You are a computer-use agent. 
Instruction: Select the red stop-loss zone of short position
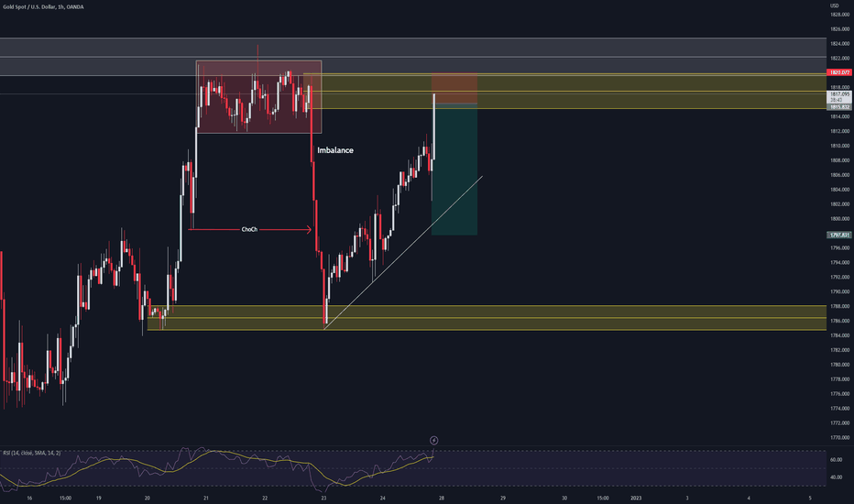click(454, 88)
